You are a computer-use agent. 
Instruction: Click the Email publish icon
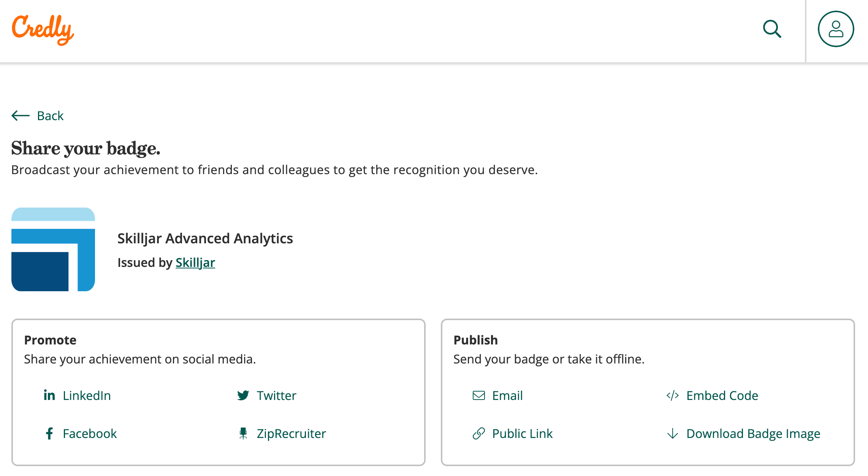(480, 395)
